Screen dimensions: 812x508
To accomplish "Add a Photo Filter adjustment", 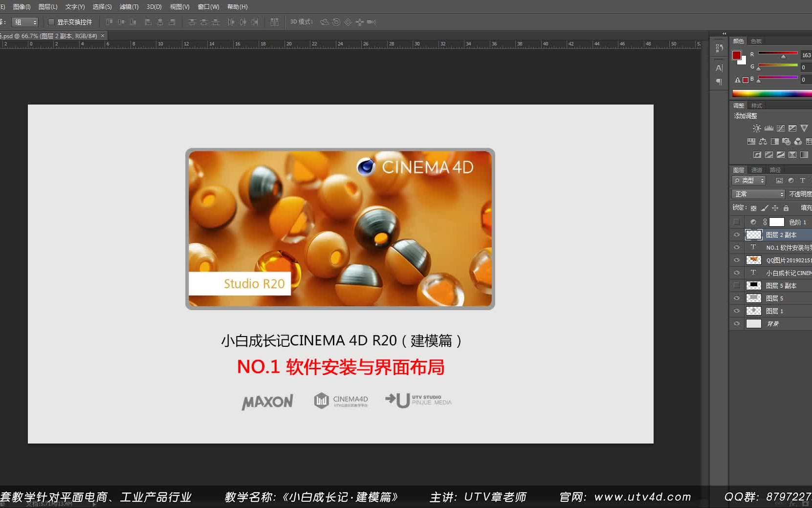I will [787, 142].
